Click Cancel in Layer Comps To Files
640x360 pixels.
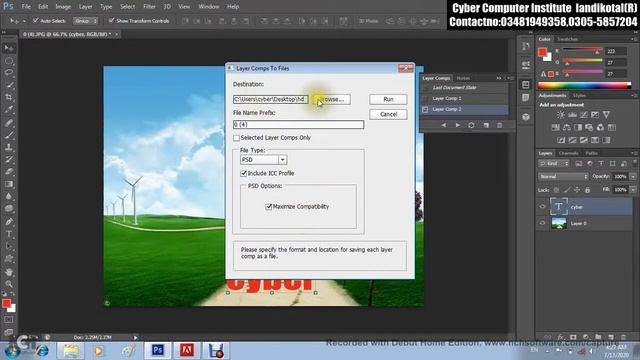click(388, 114)
